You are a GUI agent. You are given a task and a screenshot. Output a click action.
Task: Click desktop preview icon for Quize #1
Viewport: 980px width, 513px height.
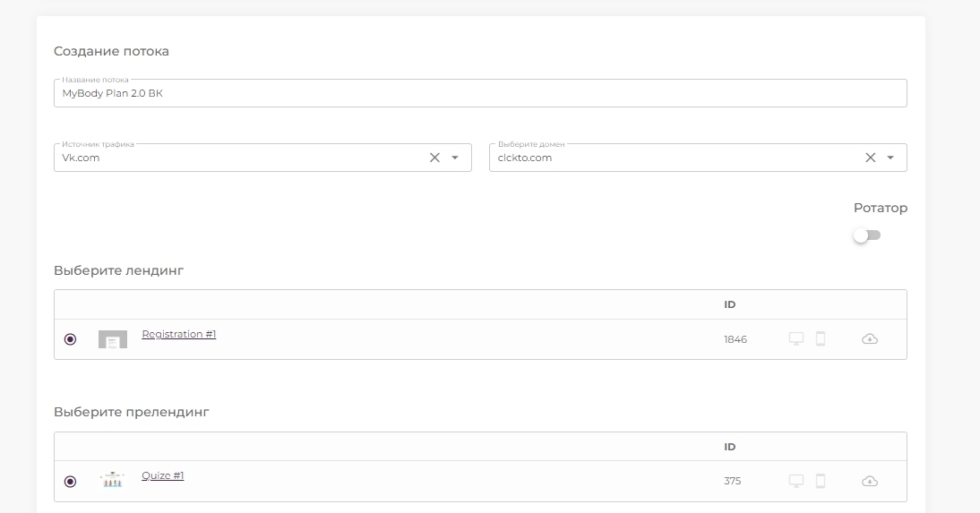(x=795, y=481)
